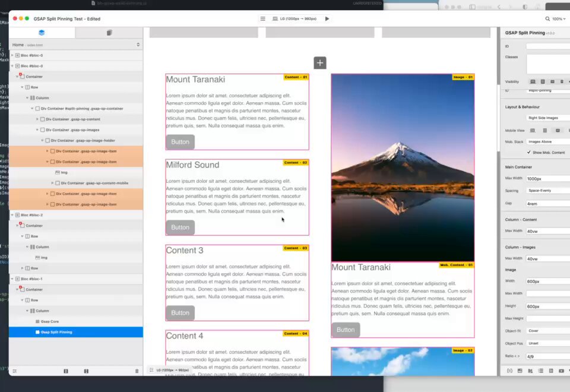Click the left layer-panel footer icon

click(x=66, y=371)
